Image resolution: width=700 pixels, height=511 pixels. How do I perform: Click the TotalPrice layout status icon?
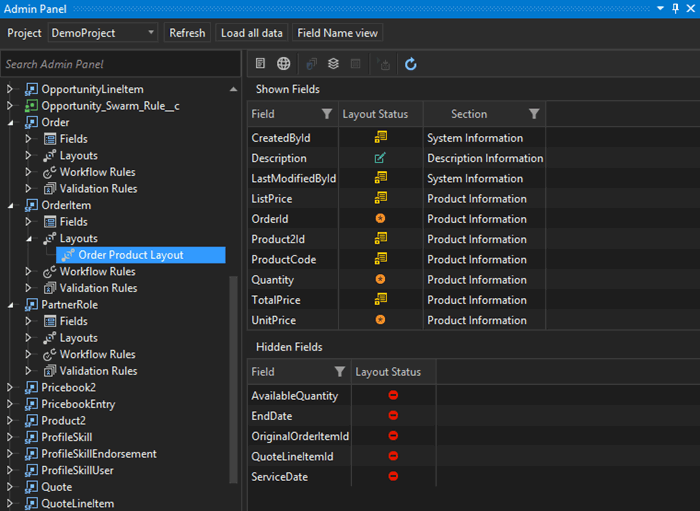pos(381,299)
